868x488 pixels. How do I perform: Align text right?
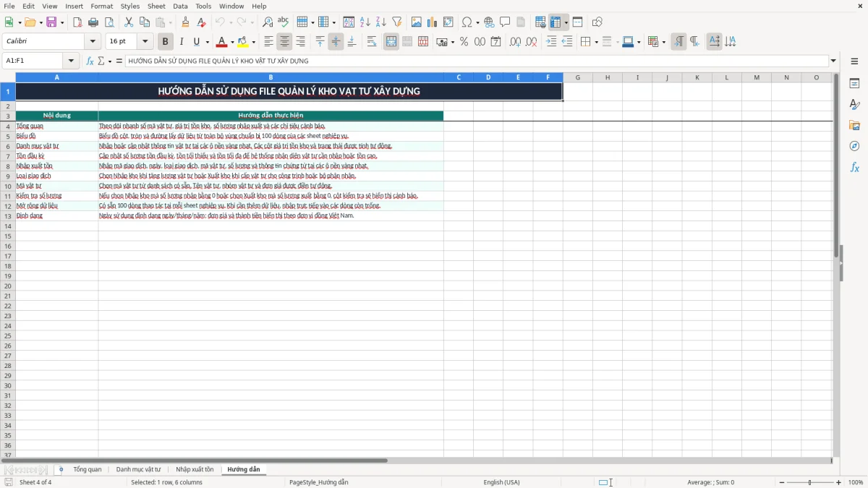tap(300, 42)
